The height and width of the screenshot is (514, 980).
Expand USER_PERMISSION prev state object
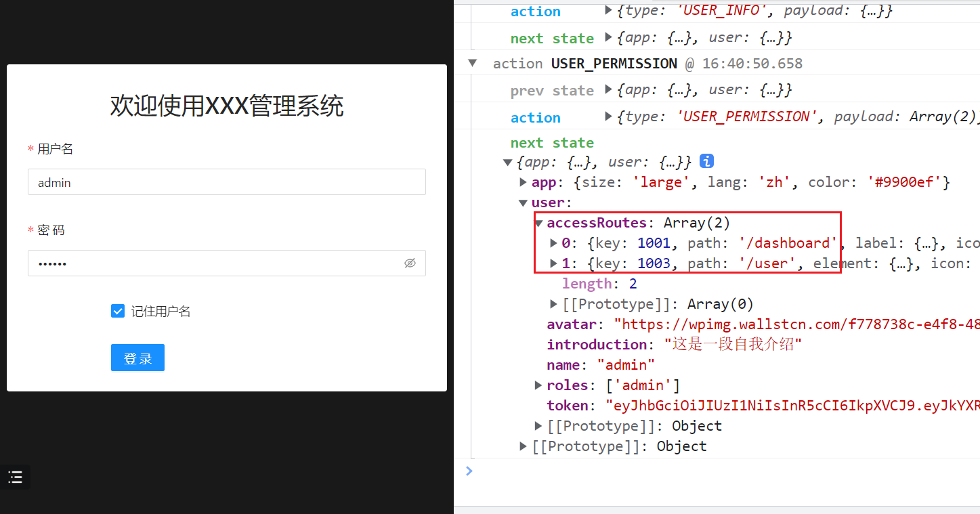tap(608, 89)
